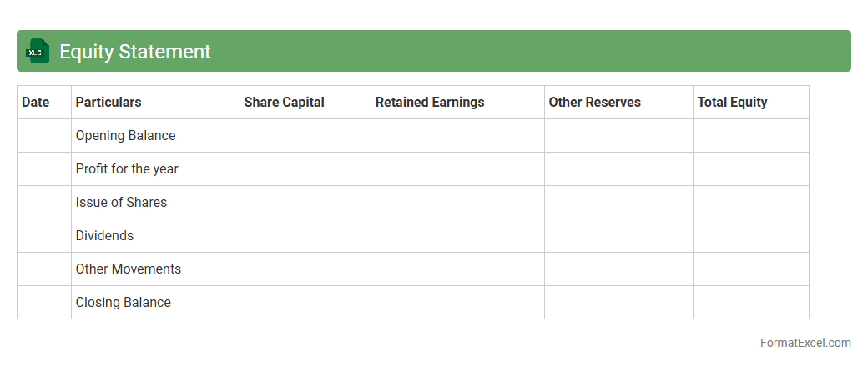Select the Share Capital column header
Image resolution: width=868 pixels, height=367 pixels.
coord(284,103)
